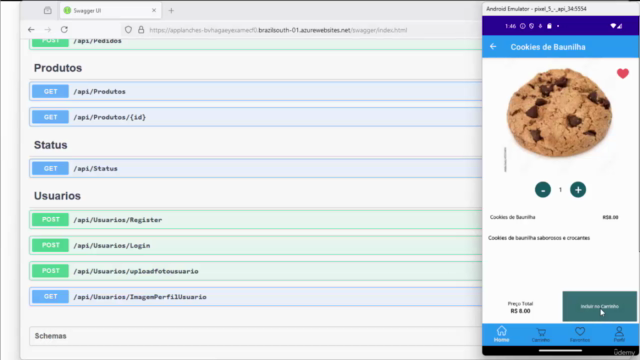Open the Firefox tab list icon
The image size is (640, 360).
click(x=48, y=11)
